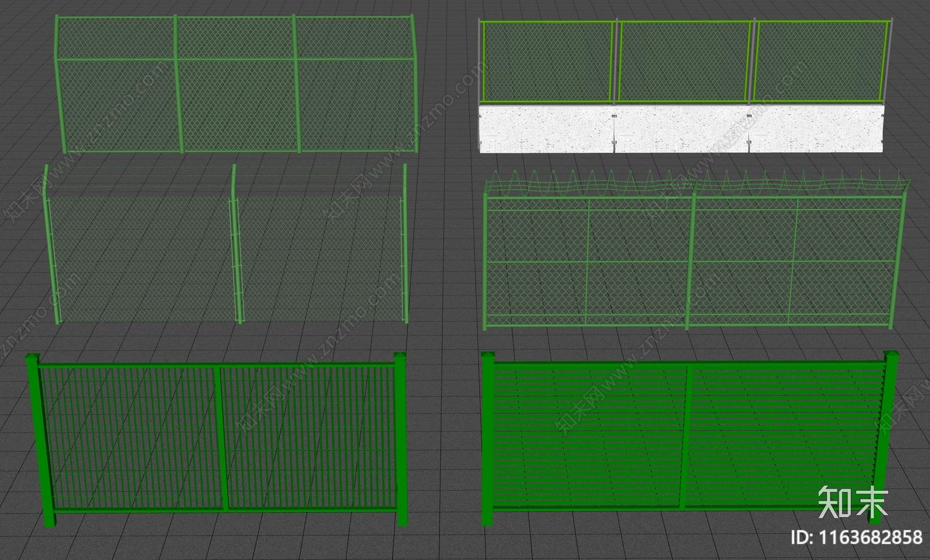Select the chain-link fence with top rail
930x560 pixels.
pos(237,84)
